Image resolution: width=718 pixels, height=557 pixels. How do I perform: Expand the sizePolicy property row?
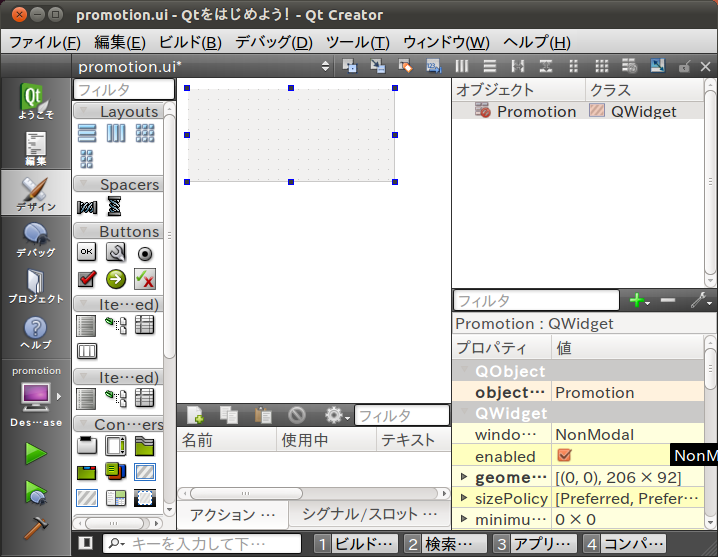coord(464,498)
